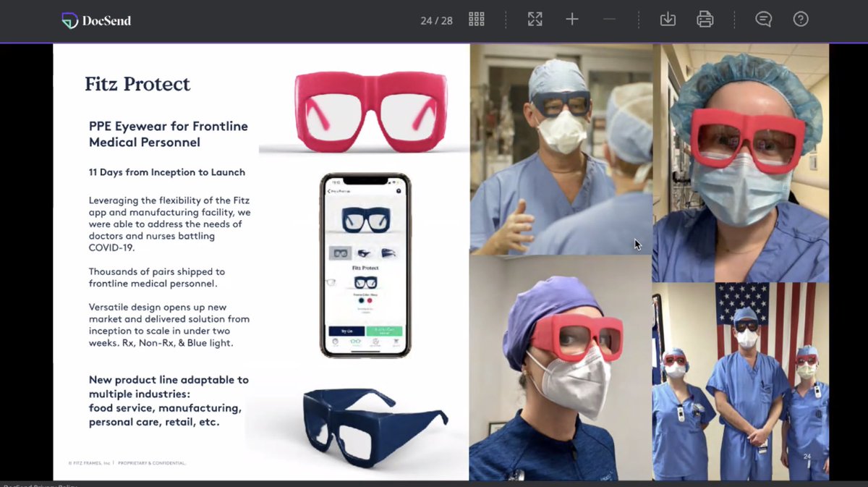Screen dimensions: 868x487
Task: Click the Fitz Protect slide title
Action: pyautogui.click(x=137, y=84)
